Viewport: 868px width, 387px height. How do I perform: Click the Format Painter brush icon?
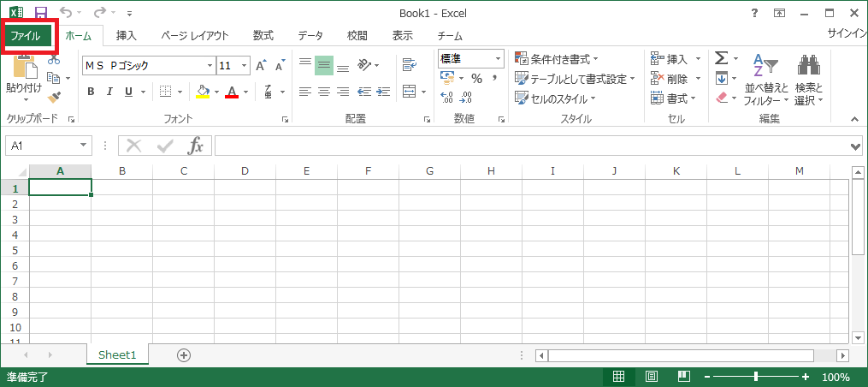pyautogui.click(x=54, y=97)
